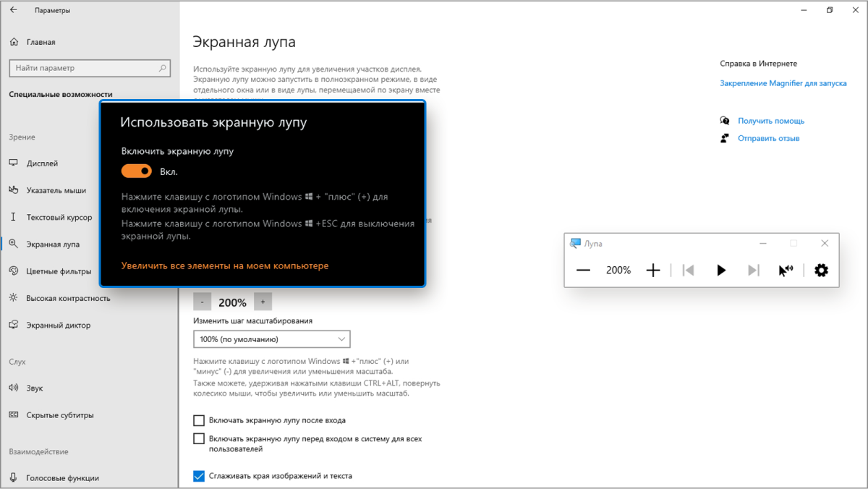Viewport: 868px width, 489px height.
Task: Open Закрепление Magnifier для запуска link
Action: click(x=783, y=83)
